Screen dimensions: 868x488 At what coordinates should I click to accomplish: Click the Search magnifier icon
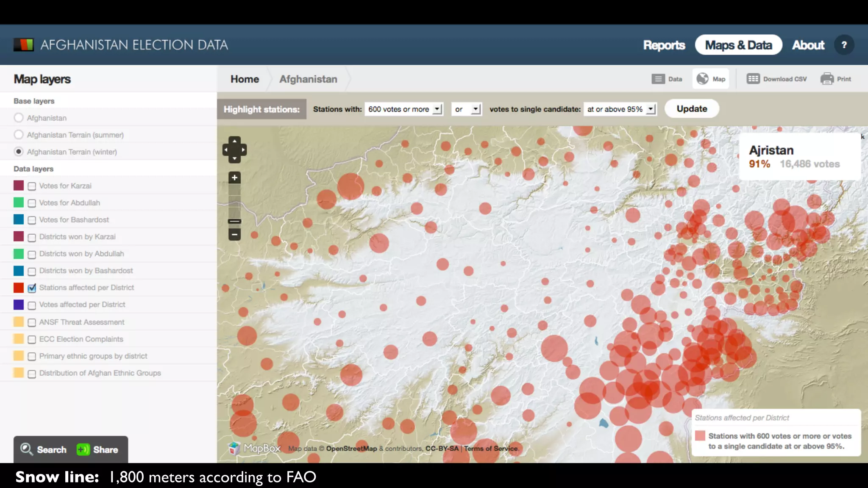tap(26, 449)
